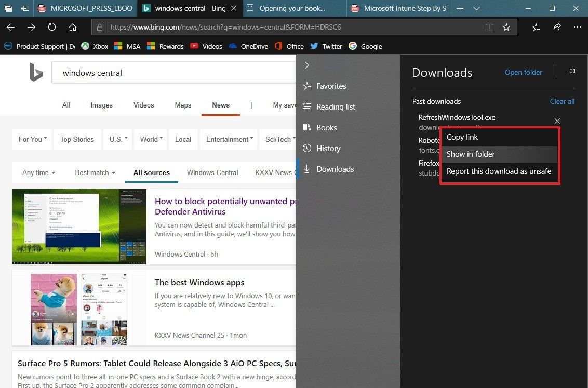Click the Bing logo
588x388 pixels.
click(x=36, y=72)
